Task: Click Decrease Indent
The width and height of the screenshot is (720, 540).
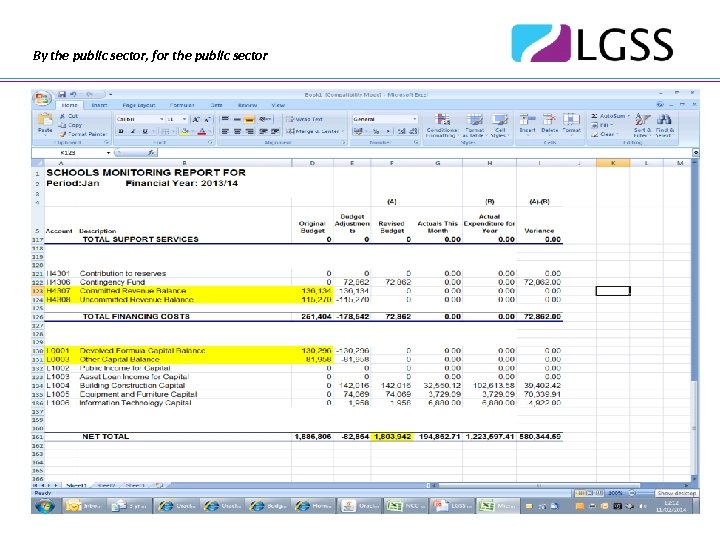Action: click(x=263, y=131)
